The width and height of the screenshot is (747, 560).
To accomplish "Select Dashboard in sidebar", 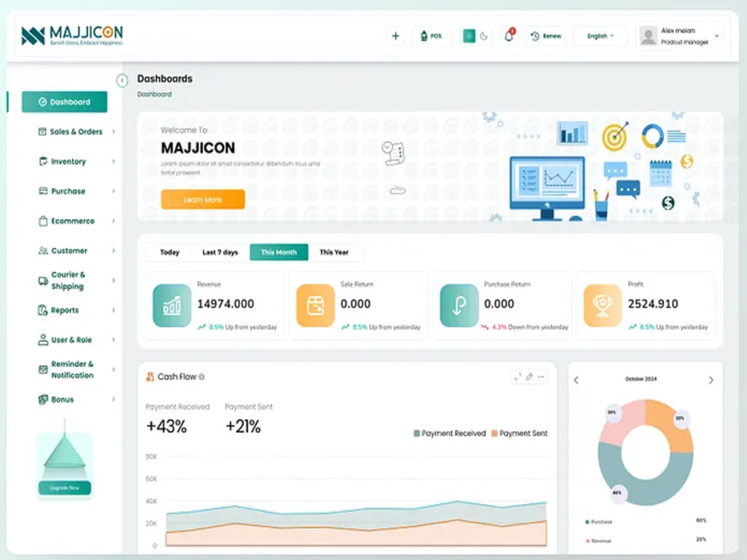I will coord(64,102).
